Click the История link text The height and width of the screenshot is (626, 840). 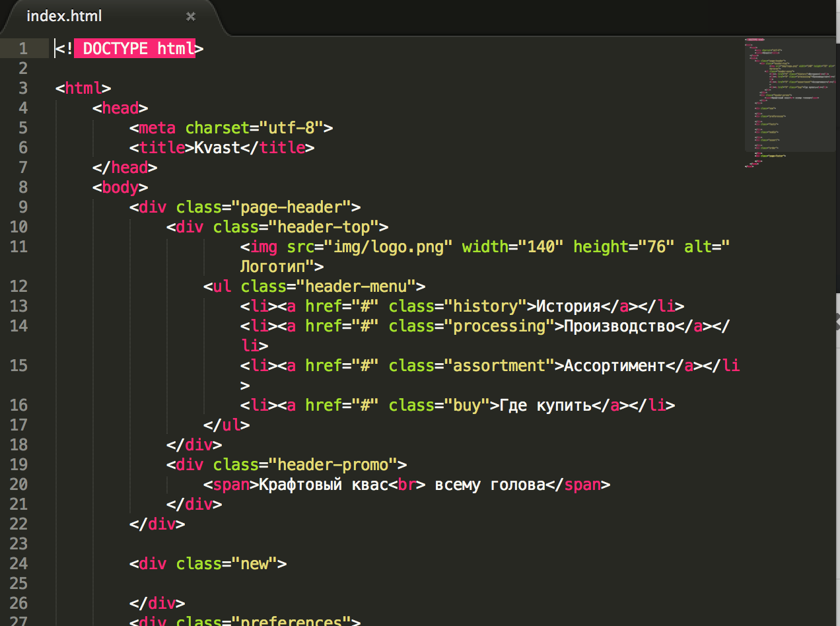coord(567,306)
